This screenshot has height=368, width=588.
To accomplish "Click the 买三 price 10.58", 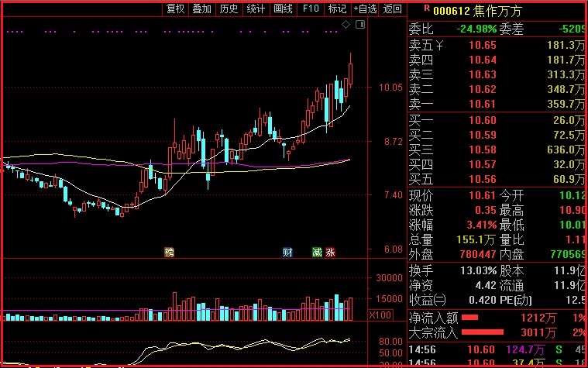I will point(482,150).
